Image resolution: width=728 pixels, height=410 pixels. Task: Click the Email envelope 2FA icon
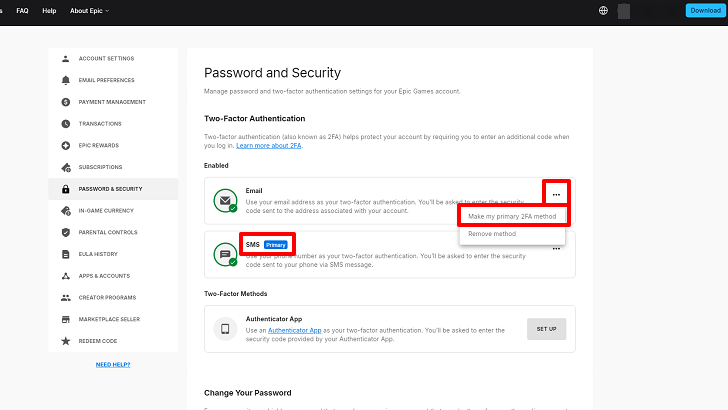226,200
